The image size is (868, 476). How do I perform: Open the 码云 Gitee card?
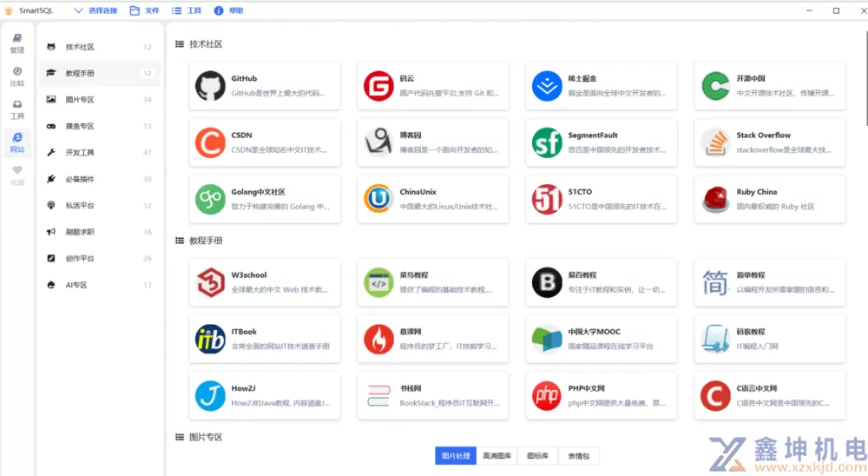point(433,86)
